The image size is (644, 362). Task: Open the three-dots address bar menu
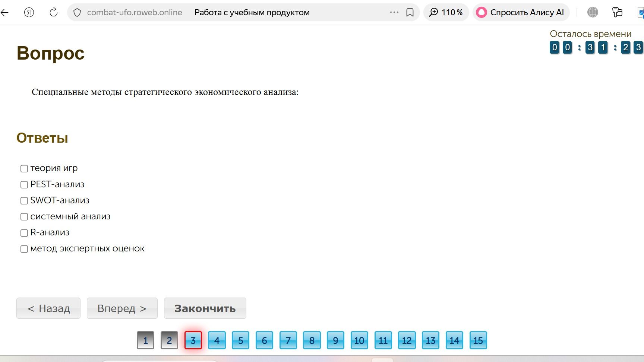point(394,12)
